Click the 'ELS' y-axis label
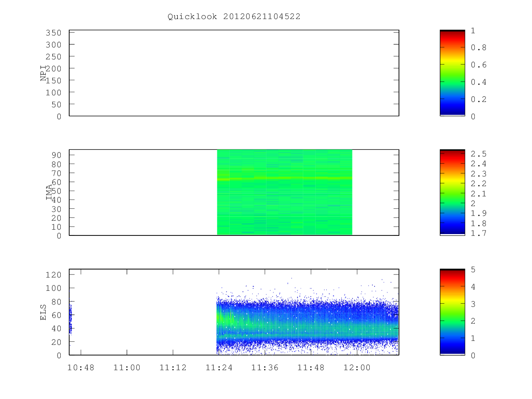This screenshot has height=399, width=532. [43, 312]
